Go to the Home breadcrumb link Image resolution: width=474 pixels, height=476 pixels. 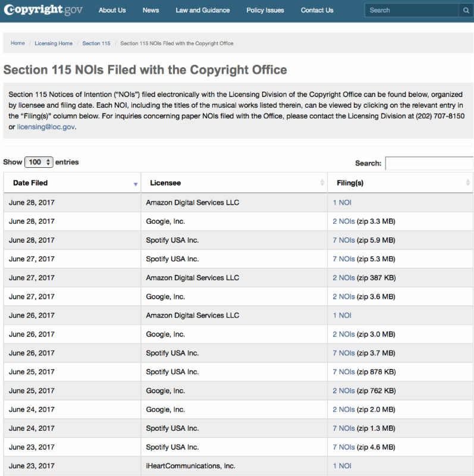18,43
